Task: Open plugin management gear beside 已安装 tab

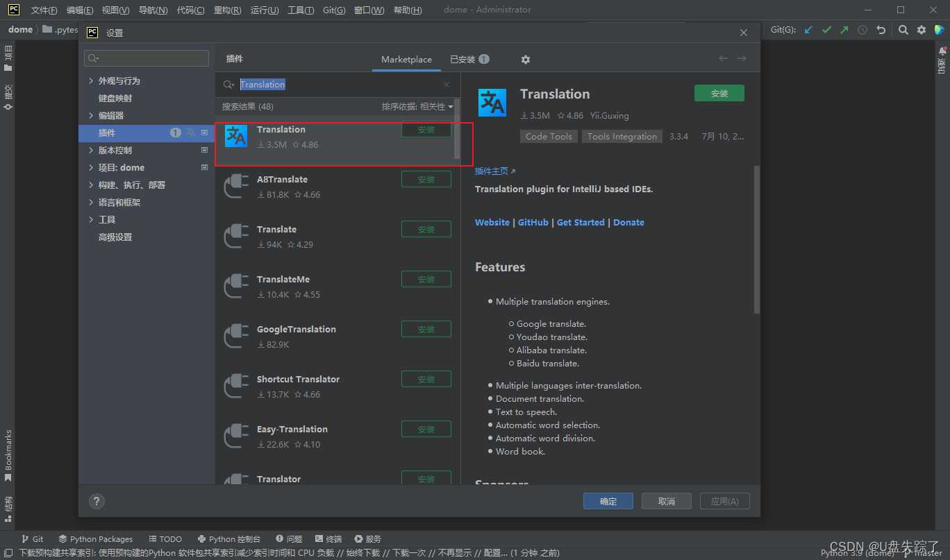Action: 526,60
